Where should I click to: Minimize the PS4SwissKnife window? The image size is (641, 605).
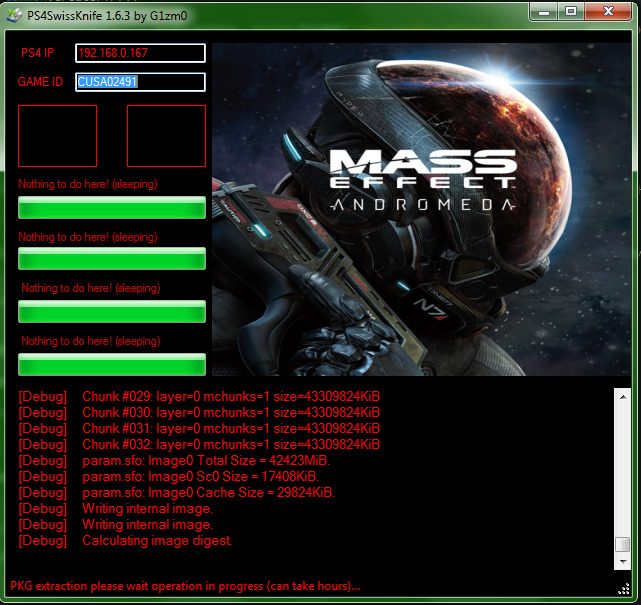(x=545, y=11)
